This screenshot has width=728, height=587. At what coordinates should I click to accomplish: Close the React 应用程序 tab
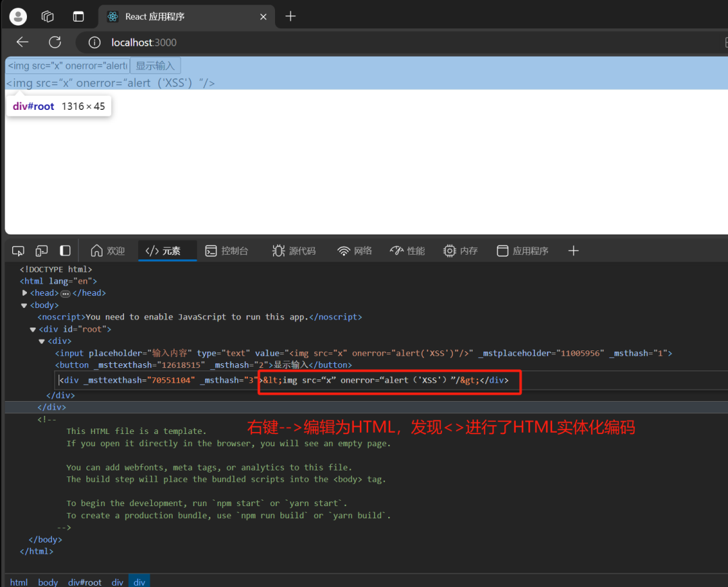point(264,17)
